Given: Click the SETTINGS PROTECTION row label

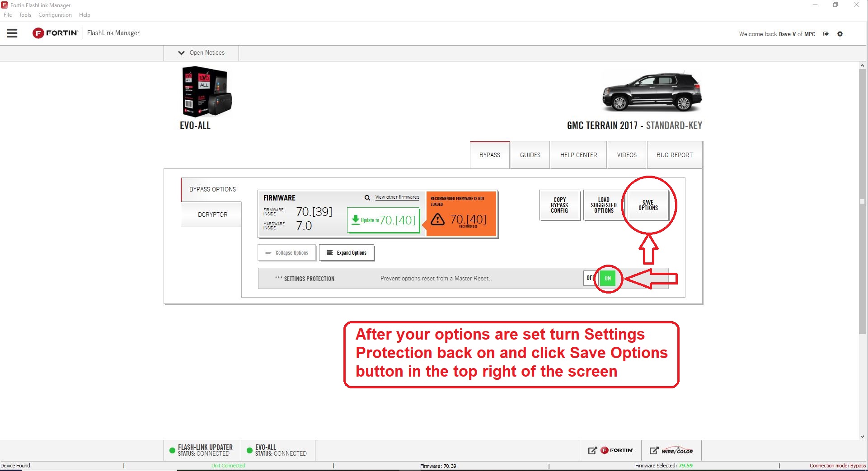Looking at the screenshot, I should 305,279.
